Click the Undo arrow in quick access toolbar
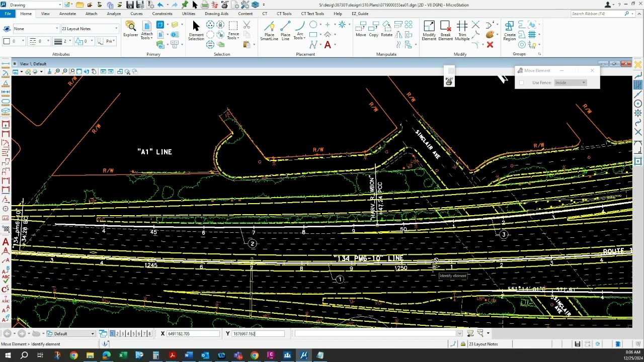 click(160, 5)
